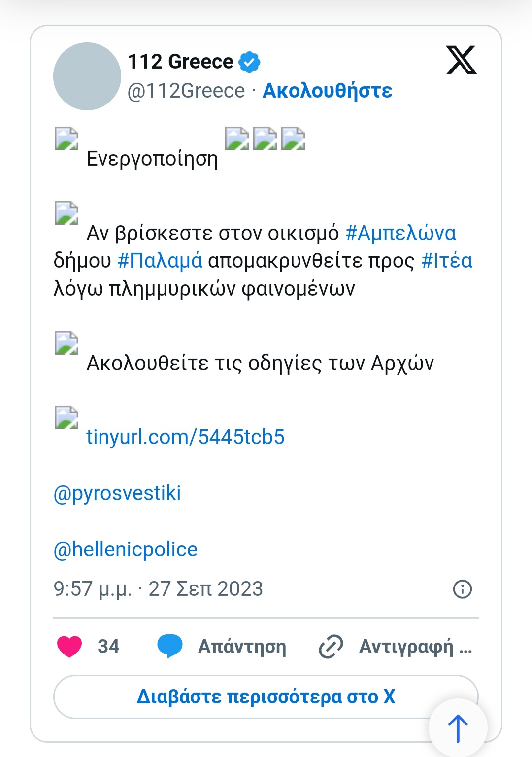Tap the Αντιγραφή copy link label

point(415,647)
